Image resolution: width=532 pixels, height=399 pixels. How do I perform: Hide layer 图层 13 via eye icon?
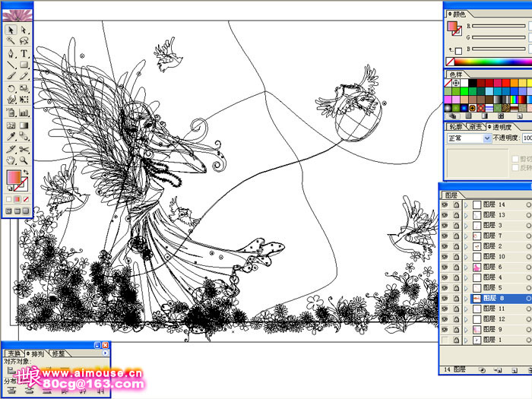(445, 215)
